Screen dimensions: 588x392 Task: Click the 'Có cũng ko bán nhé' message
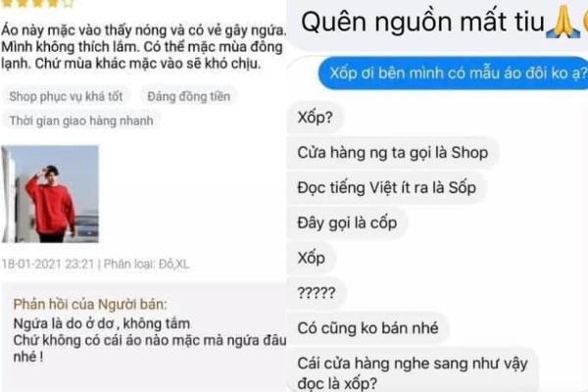(367, 328)
